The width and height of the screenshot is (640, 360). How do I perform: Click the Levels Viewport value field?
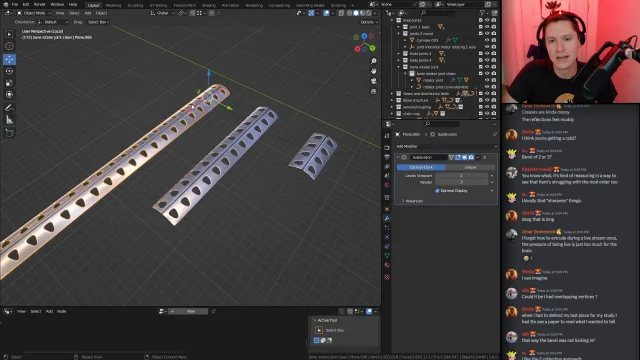click(461, 176)
